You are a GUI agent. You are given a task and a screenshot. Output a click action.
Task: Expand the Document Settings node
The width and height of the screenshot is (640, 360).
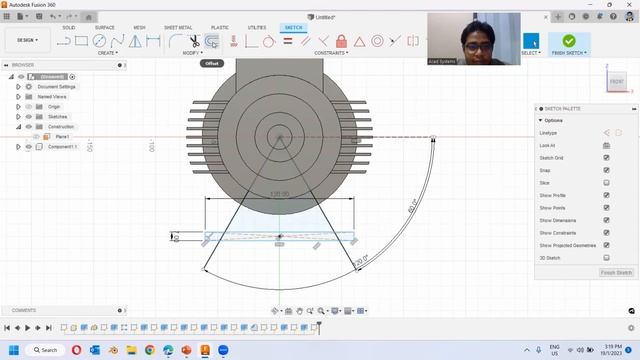18,87
